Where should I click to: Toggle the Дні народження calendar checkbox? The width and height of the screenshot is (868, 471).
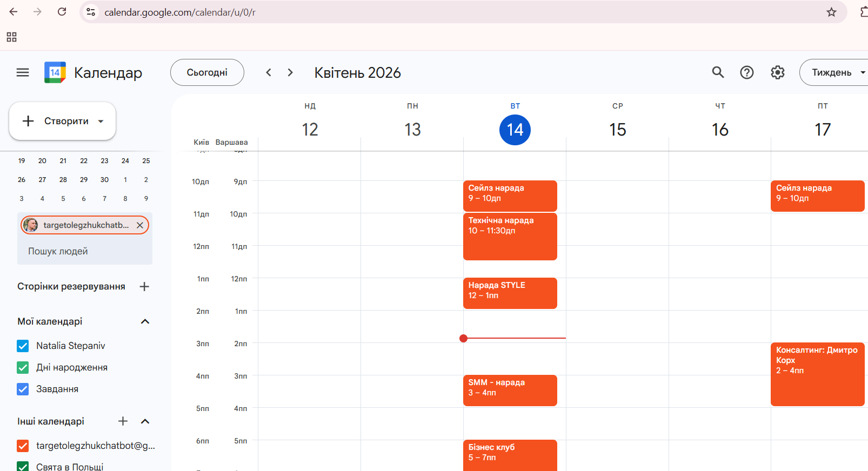(23, 367)
